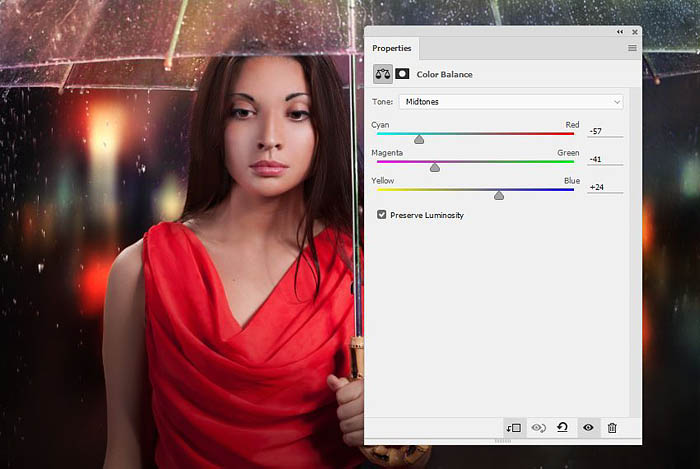
Task: Click the Color Balance adjustment scales icon
Action: (383, 74)
